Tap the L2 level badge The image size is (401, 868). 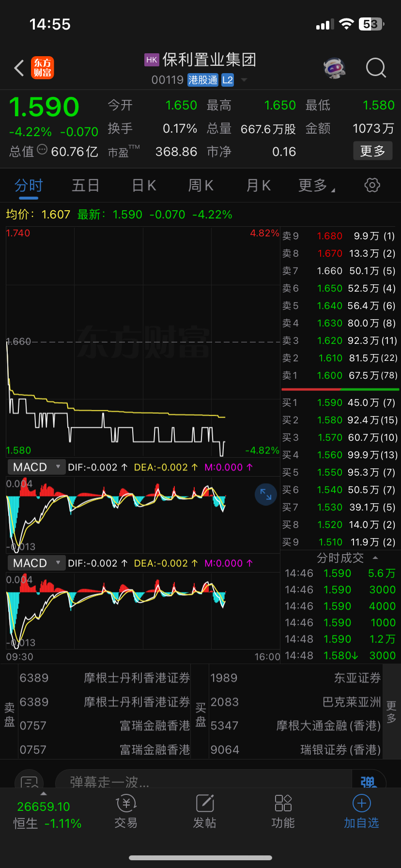tap(228, 80)
